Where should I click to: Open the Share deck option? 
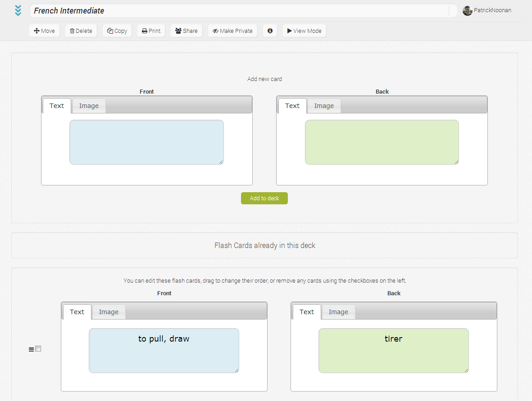click(186, 31)
